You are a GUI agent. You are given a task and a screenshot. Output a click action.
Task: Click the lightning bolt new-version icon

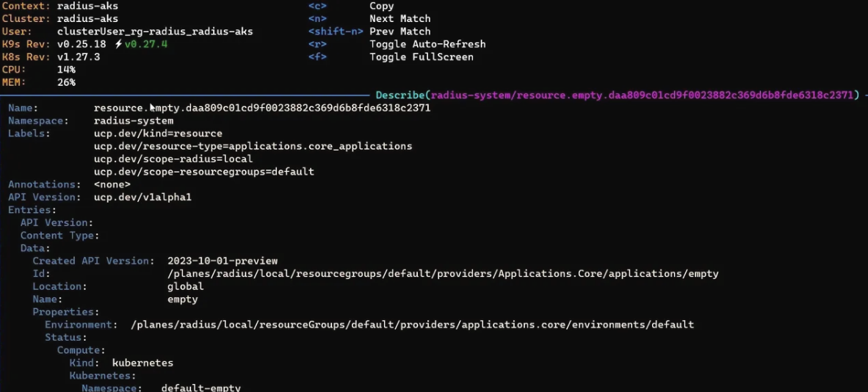(117, 44)
